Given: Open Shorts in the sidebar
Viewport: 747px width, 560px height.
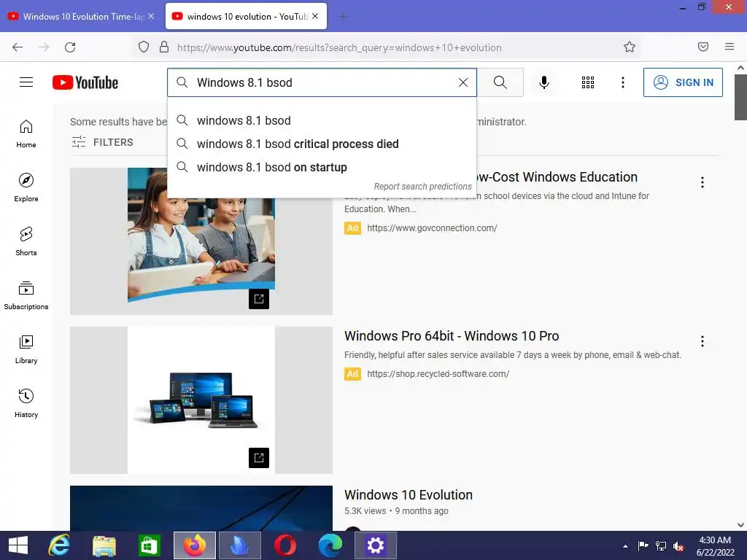Looking at the screenshot, I should [26, 241].
